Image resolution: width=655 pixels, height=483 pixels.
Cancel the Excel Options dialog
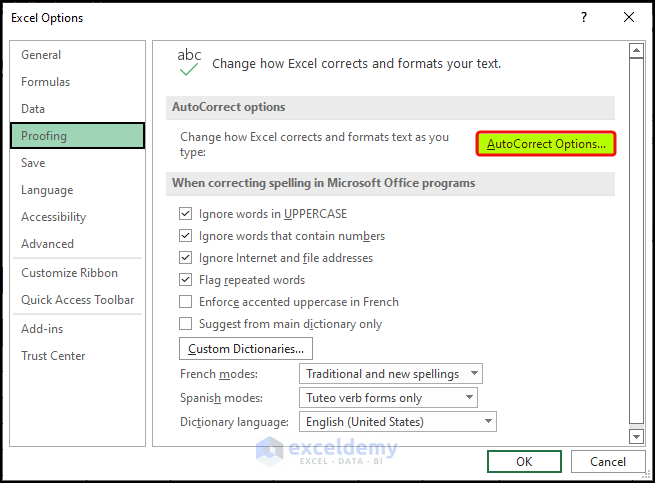pyautogui.click(x=608, y=461)
